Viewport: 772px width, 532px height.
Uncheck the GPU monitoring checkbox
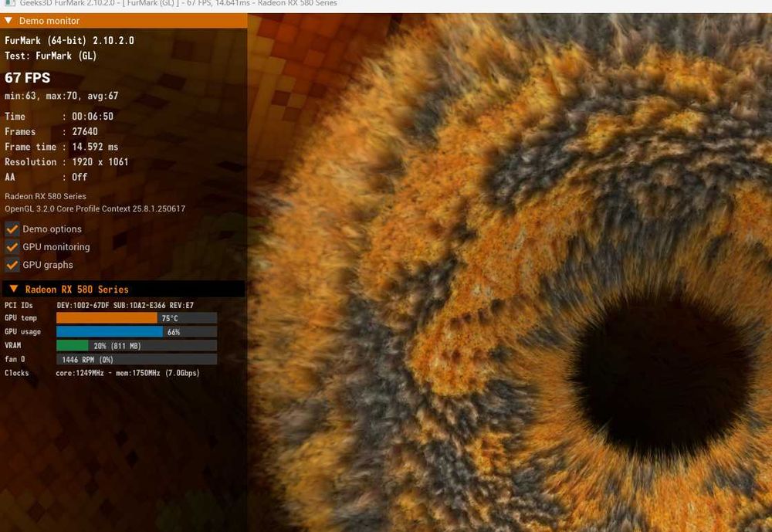click(x=12, y=247)
